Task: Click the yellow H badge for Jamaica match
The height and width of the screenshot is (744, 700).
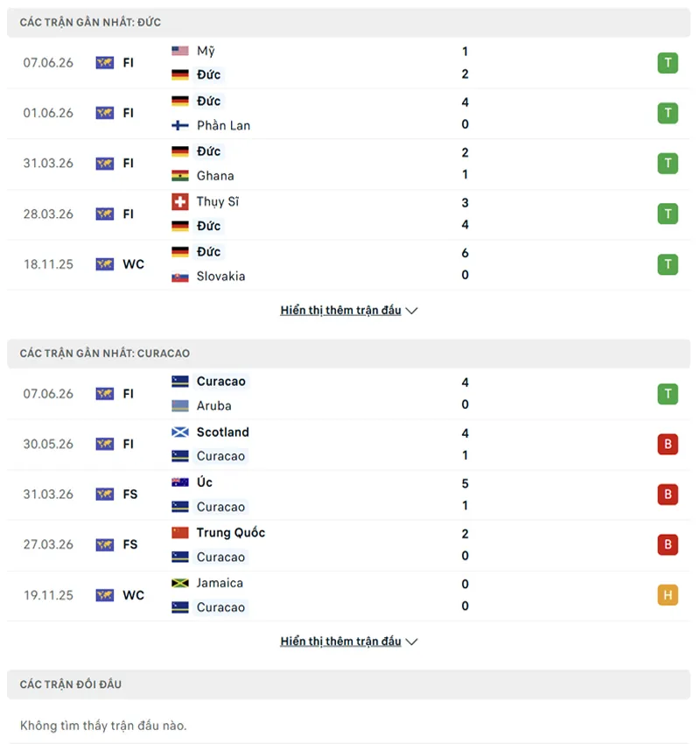Action: pos(668,595)
